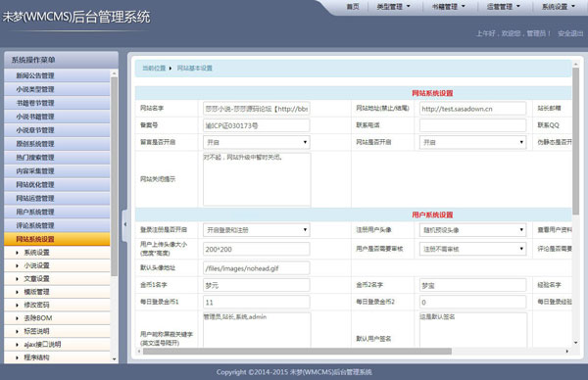Open the 书籍管理 top menu
The height and width of the screenshot is (380, 588).
(449, 7)
